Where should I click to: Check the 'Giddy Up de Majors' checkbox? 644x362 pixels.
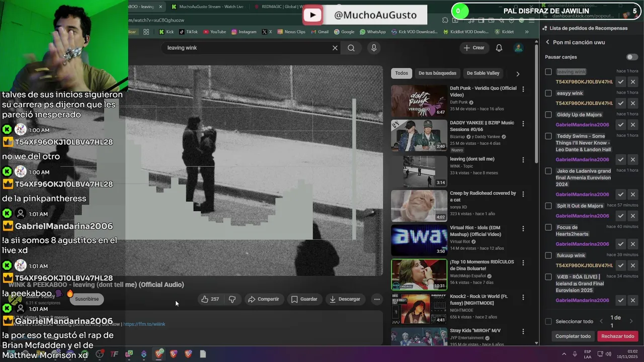pyautogui.click(x=548, y=115)
